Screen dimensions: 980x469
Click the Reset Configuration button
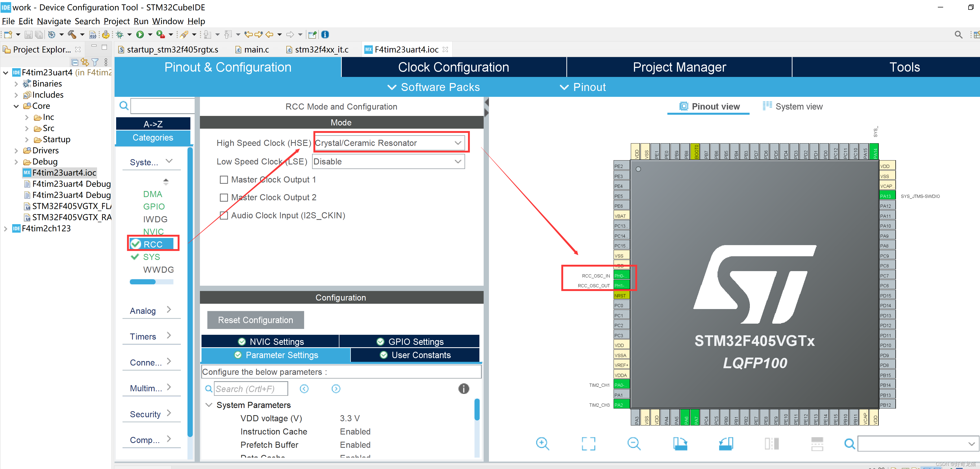pyautogui.click(x=255, y=320)
